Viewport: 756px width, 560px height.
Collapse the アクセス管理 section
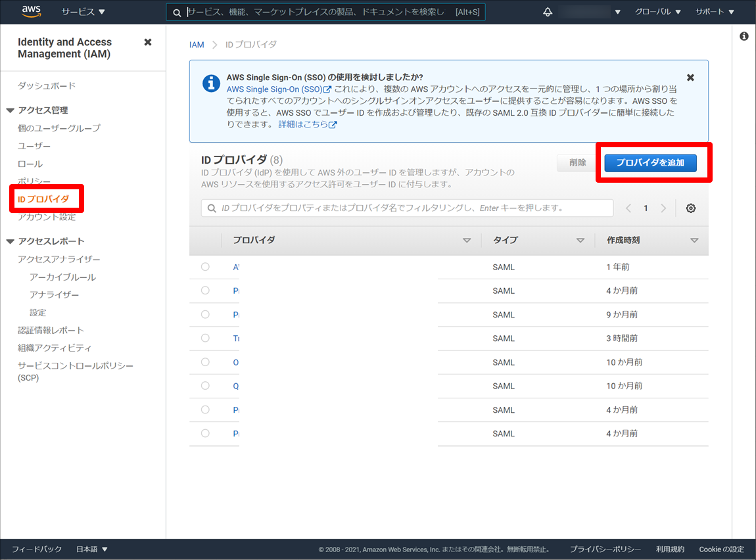[x=10, y=110]
